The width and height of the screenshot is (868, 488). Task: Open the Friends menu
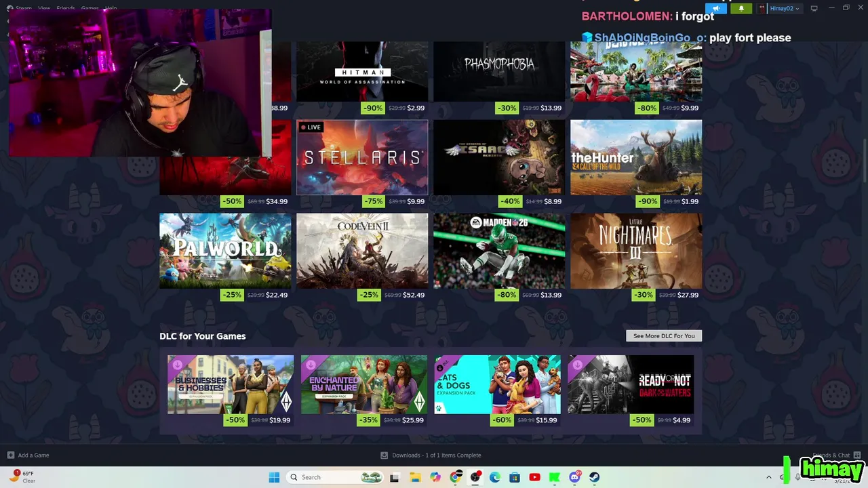66,8
